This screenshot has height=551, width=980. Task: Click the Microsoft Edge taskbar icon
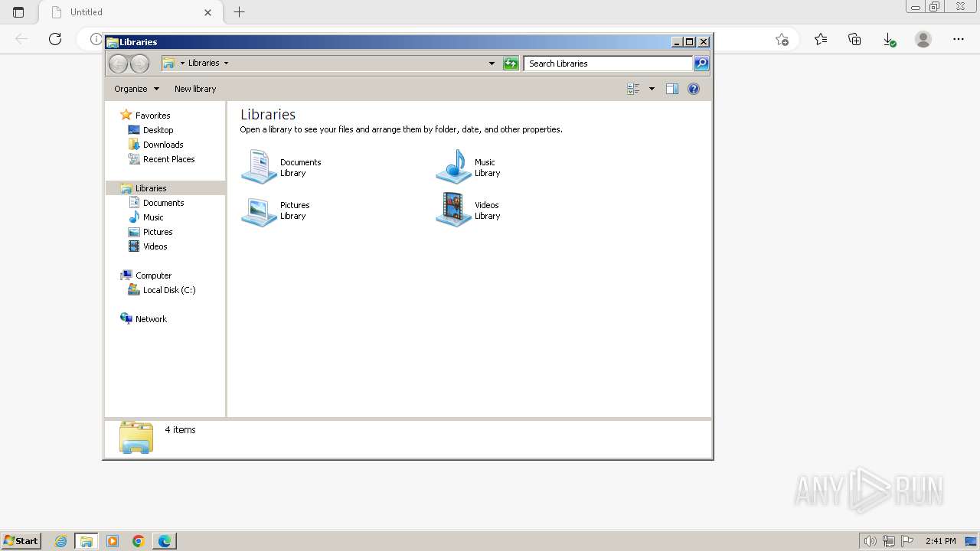tap(165, 541)
